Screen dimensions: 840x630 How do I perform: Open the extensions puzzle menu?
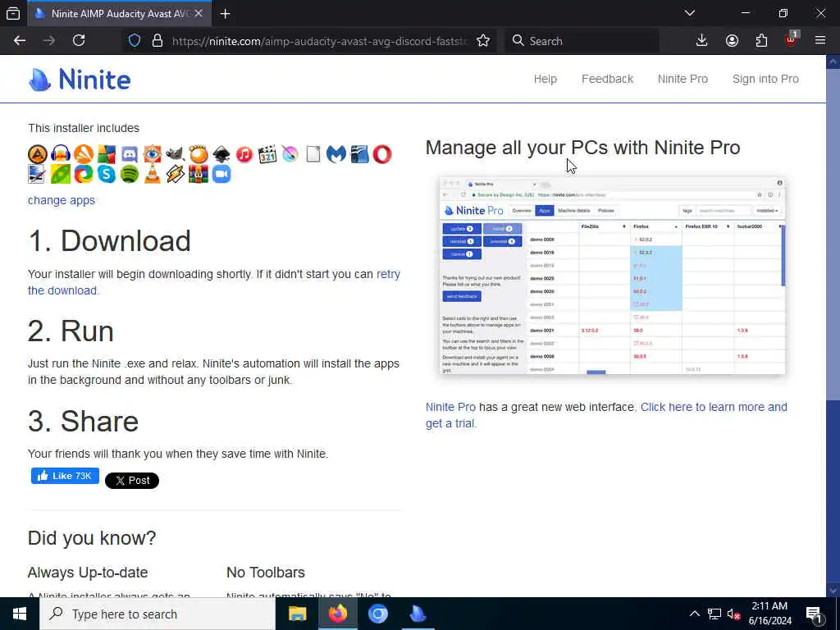coord(761,41)
